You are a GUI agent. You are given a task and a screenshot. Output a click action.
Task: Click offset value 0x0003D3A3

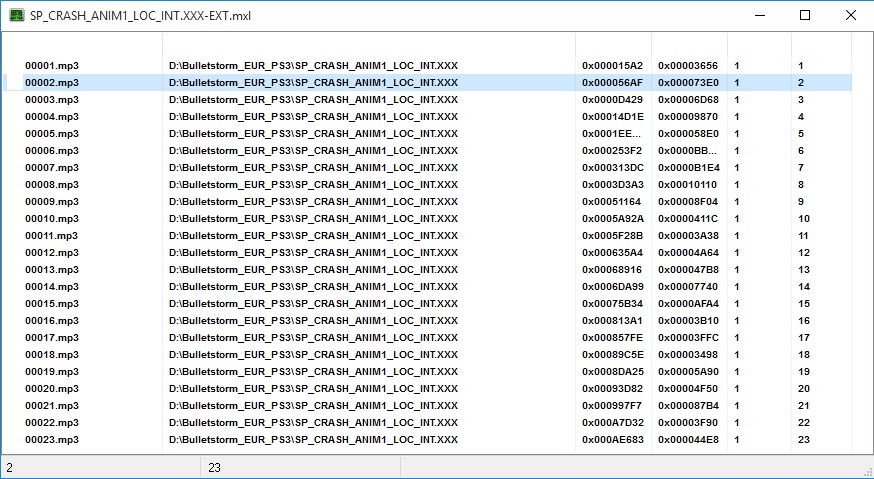[x=613, y=185]
